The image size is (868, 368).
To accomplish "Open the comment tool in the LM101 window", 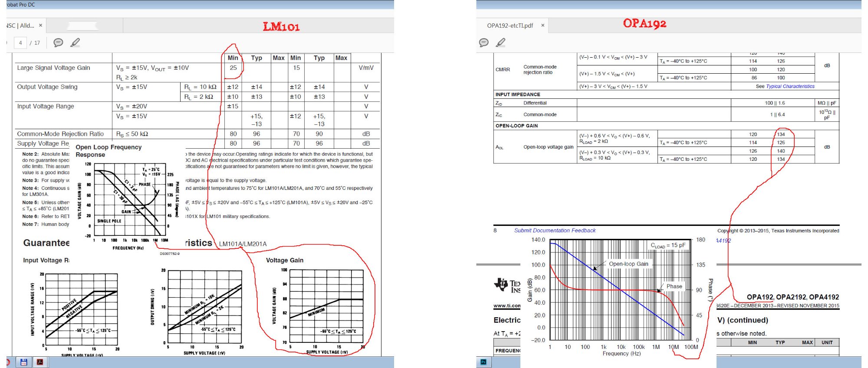I will click(58, 42).
